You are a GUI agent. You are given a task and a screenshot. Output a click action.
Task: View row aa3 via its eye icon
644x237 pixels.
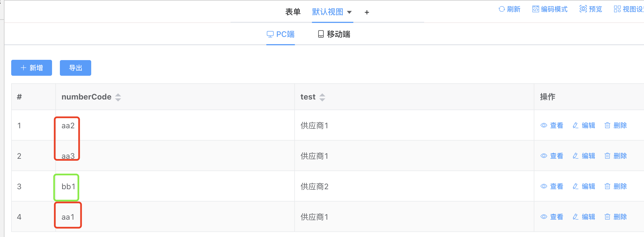(x=544, y=156)
